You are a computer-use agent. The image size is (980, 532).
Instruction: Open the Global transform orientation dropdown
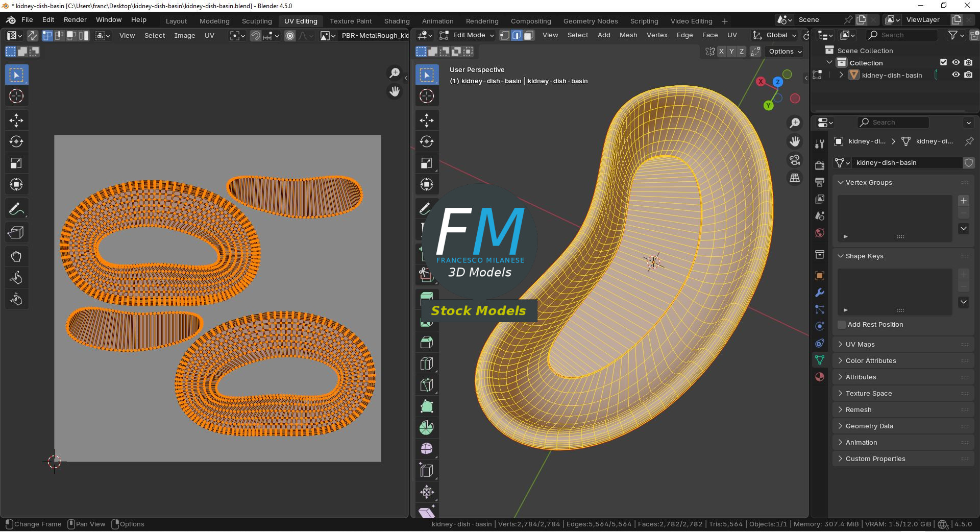coord(775,35)
